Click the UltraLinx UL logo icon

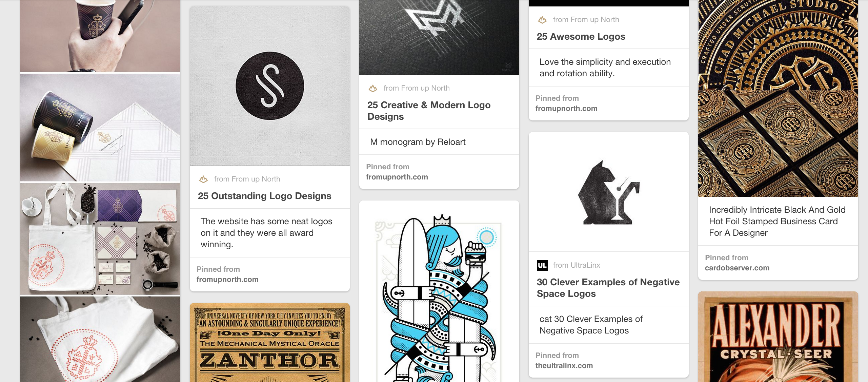542,265
